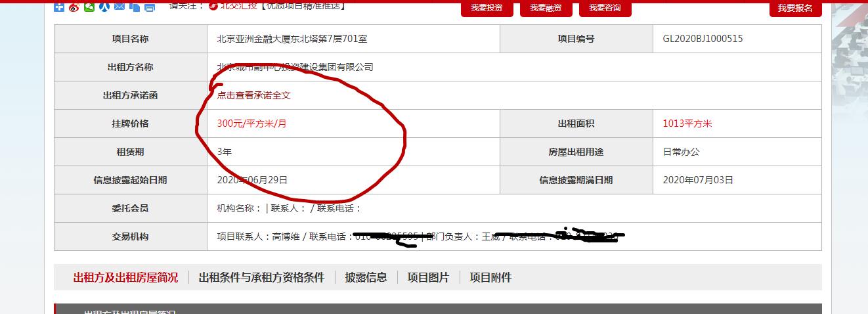This screenshot has width=868, height=314.
Task: Open the 披露信息 tab
Action: click(x=366, y=277)
